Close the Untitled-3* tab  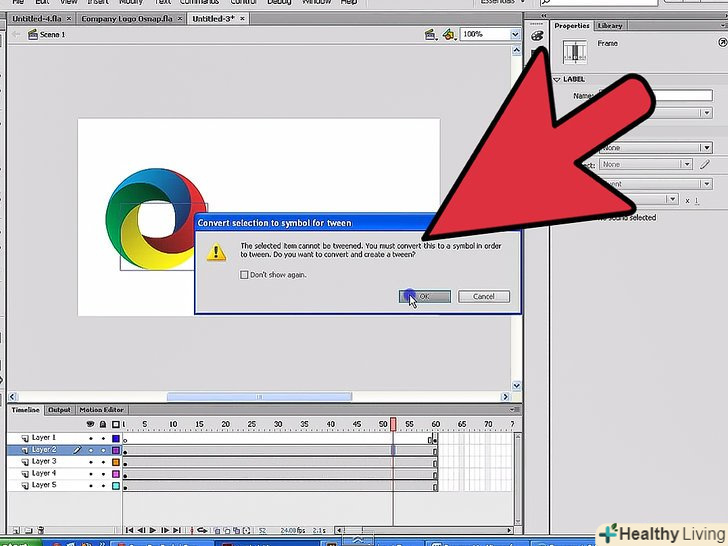tap(242, 19)
